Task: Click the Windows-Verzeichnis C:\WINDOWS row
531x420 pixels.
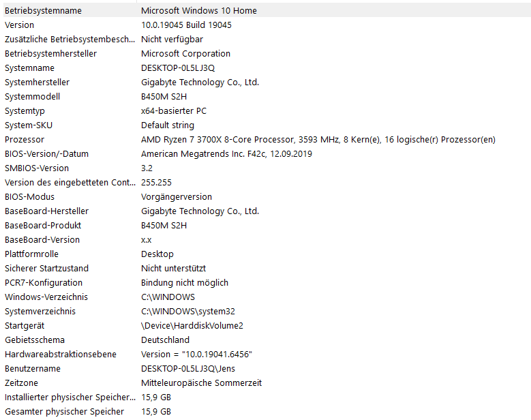Action: (x=267, y=297)
